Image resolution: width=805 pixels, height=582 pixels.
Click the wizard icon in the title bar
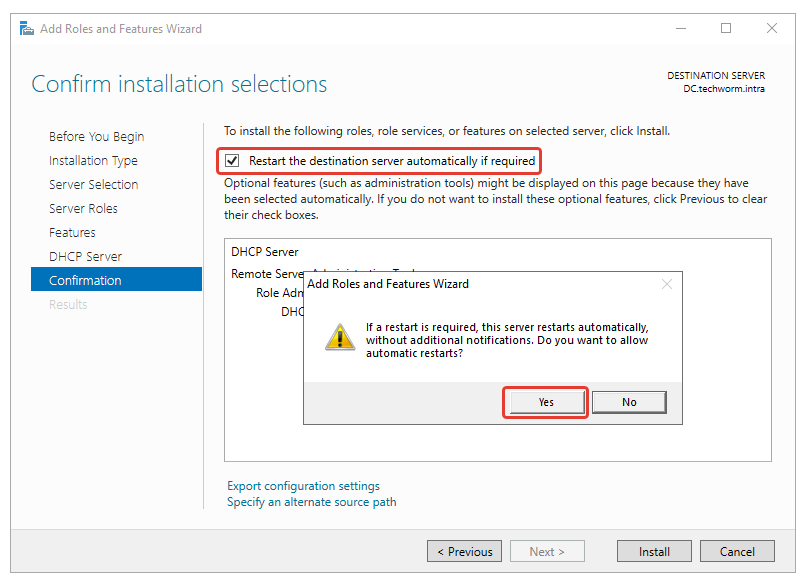[28, 29]
